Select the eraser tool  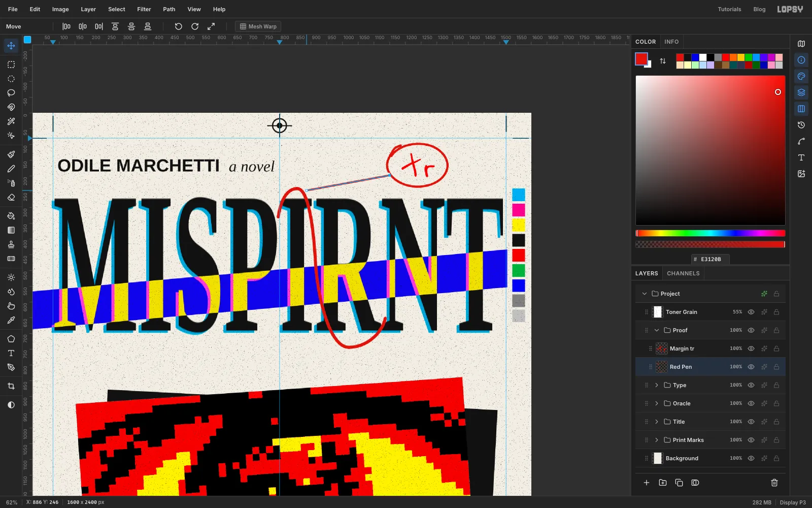tap(11, 197)
